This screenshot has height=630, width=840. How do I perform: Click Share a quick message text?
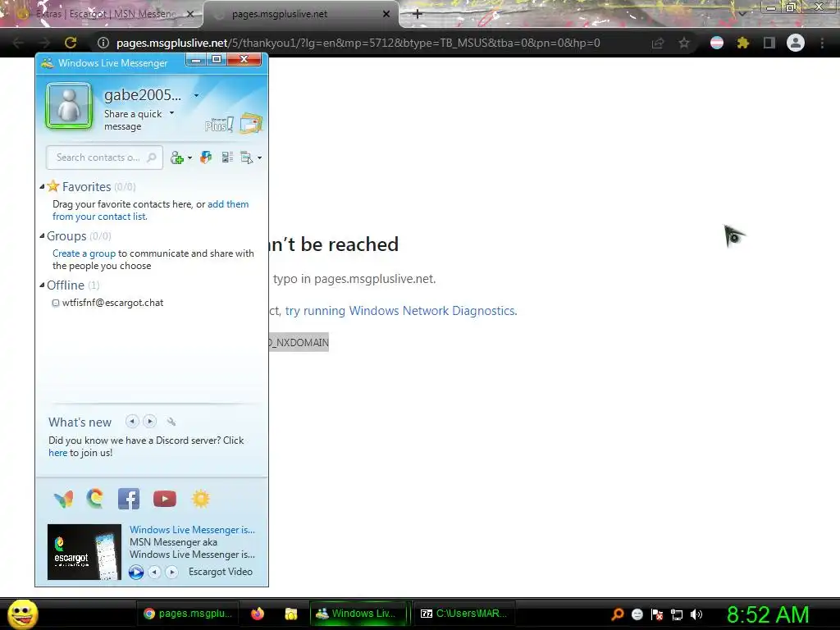click(x=133, y=120)
